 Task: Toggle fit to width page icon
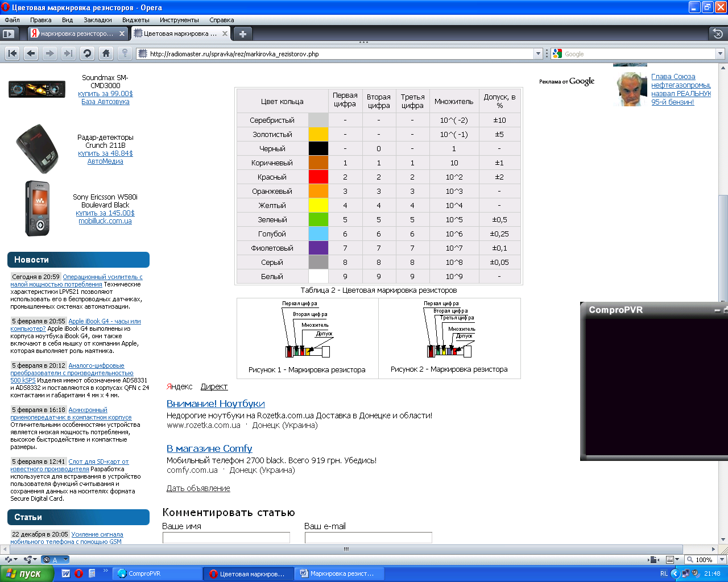click(654, 560)
